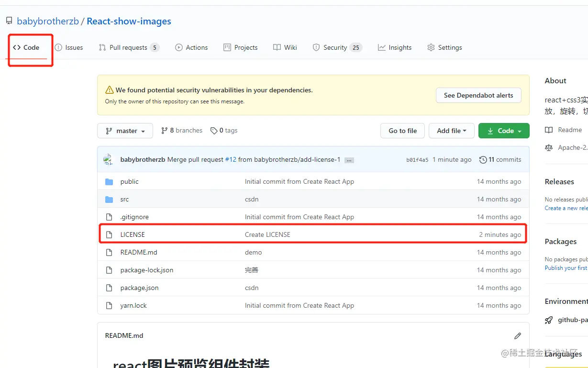Click the folder icon beside public
The height and width of the screenshot is (368, 588).
click(109, 181)
